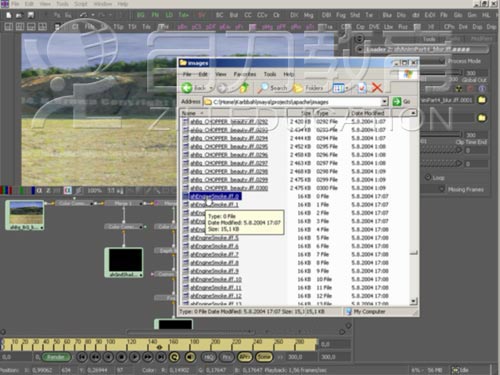Image resolution: width=500 pixels, height=375 pixels.
Task: Enable the HiQ toggle
Action: [209, 357]
